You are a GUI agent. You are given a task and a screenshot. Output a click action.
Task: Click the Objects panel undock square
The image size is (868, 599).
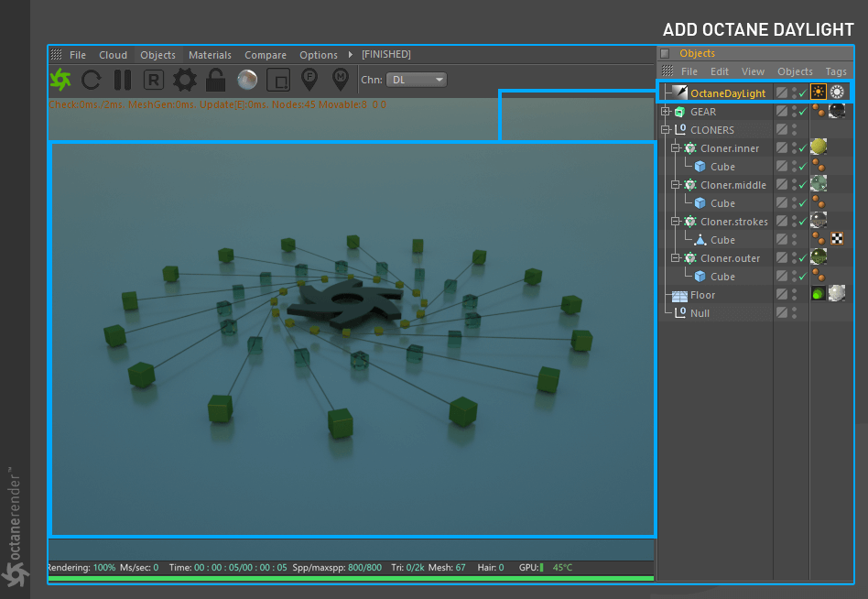[x=665, y=53]
